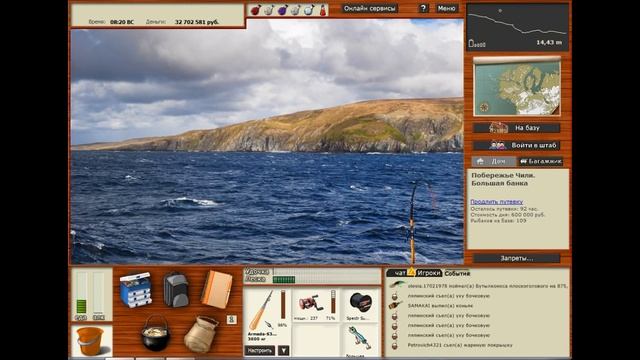Open the burlap bait sack
640x360 pixels.
[201, 334]
